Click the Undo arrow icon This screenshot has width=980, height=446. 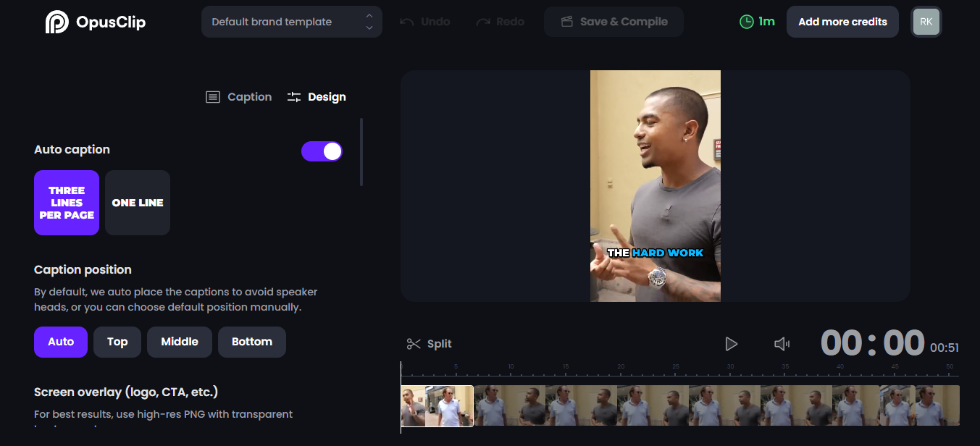(x=407, y=22)
